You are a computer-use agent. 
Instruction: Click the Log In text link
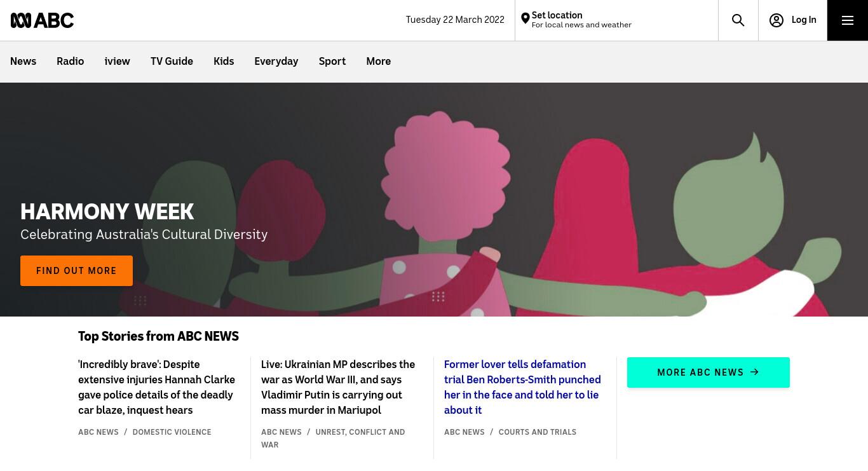(x=804, y=20)
